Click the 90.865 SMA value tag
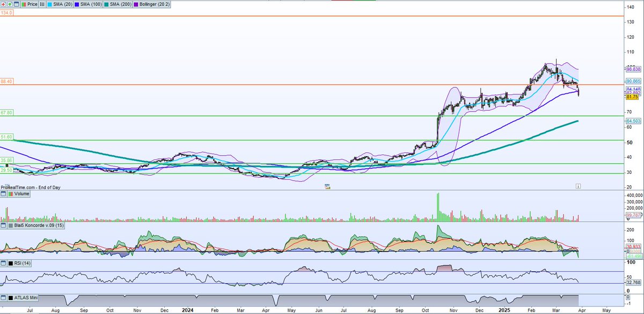 coord(633,81)
